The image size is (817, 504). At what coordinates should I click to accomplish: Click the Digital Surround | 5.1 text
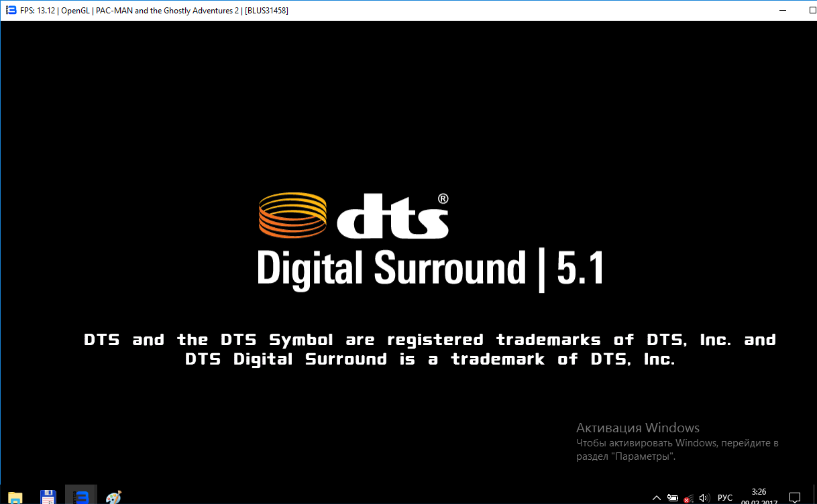tap(430, 269)
